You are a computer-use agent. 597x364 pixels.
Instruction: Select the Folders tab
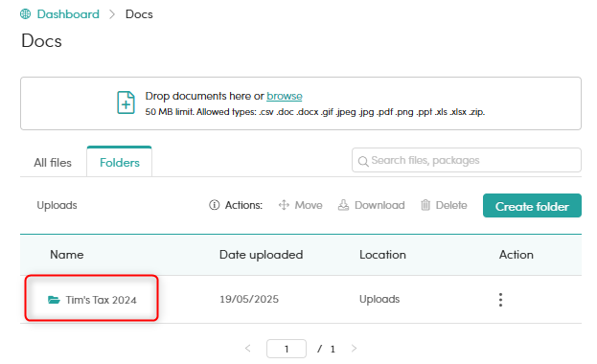pyautogui.click(x=119, y=162)
